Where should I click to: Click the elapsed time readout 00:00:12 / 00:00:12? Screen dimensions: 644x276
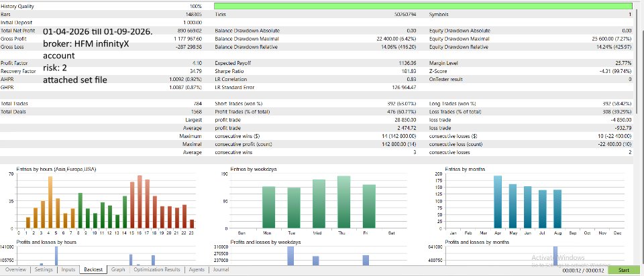[583, 271]
